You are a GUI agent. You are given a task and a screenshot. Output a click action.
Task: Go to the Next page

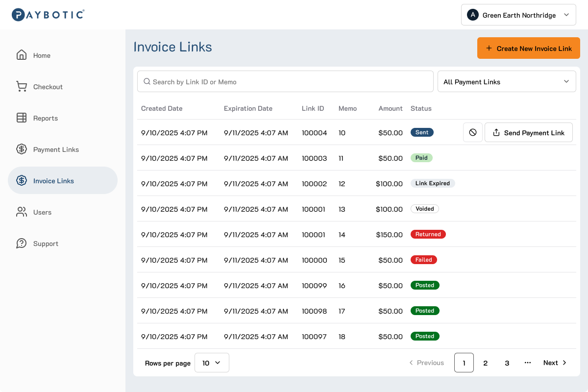click(555, 363)
